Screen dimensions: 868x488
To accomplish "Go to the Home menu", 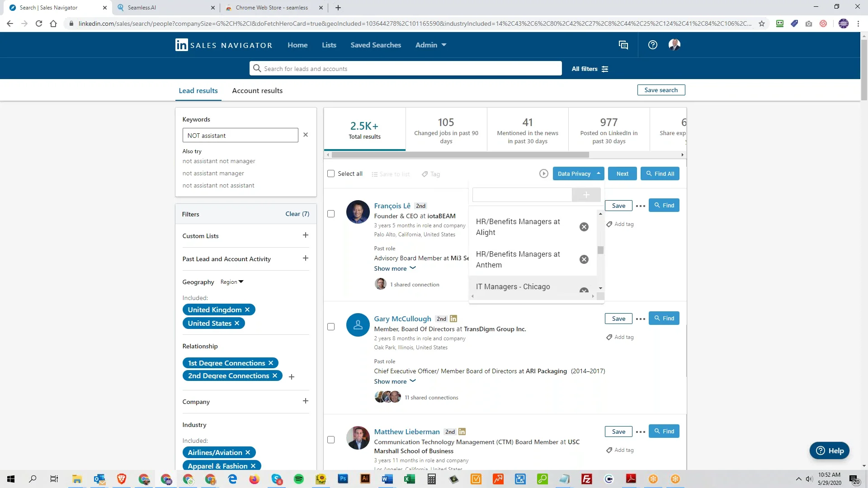I will (297, 45).
